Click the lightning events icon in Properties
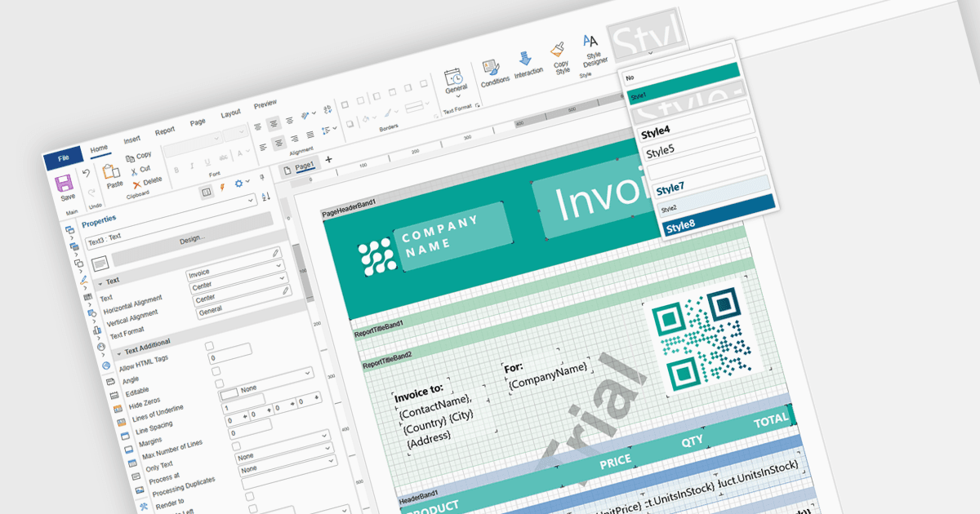980x514 pixels. point(222,188)
